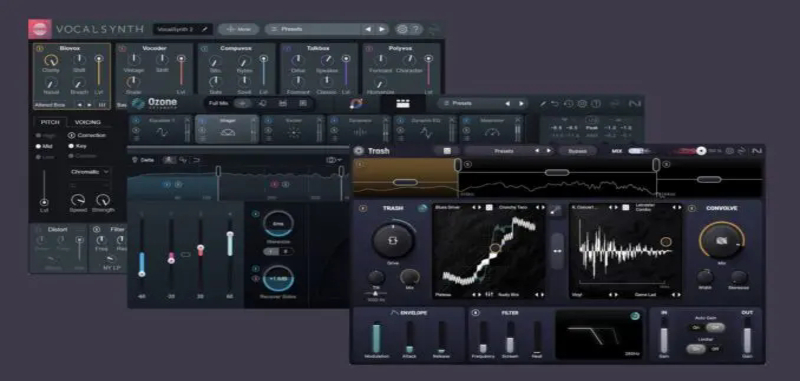Image resolution: width=800 pixels, height=381 pixels.
Task: Go to previous Ozone preset arrow
Action: pos(507,104)
